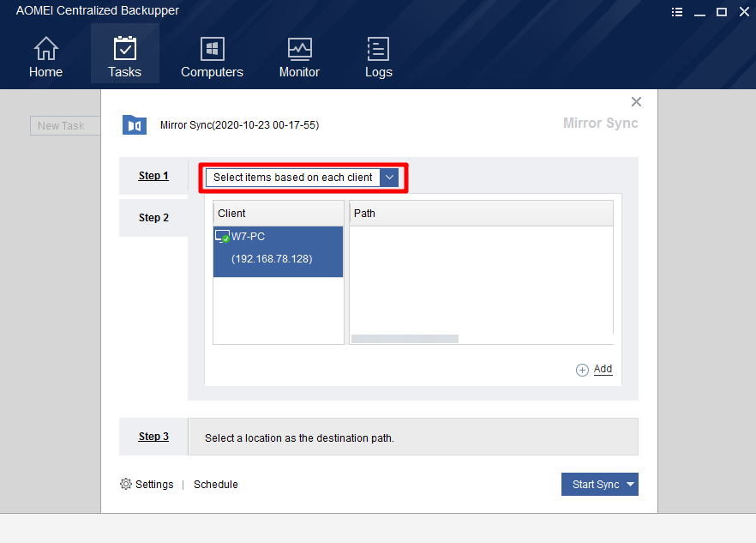The height and width of the screenshot is (543, 756).
Task: Click the task name field Mirror Sync(2020-10-23 00-17-55)
Action: click(240, 125)
